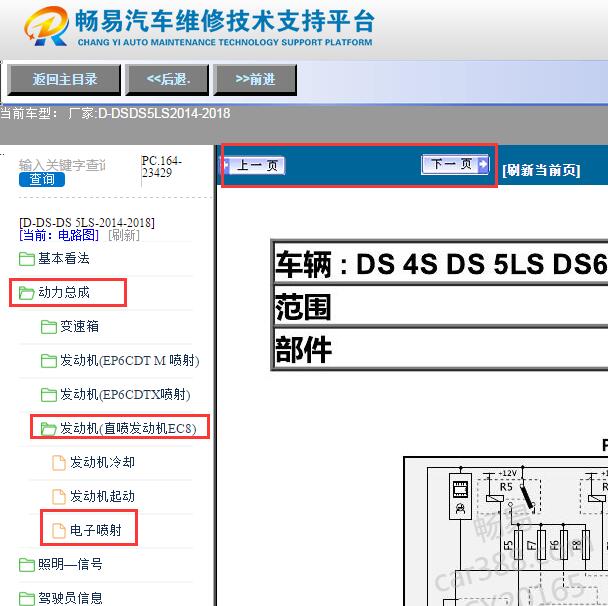
Task: Expand the 照明—信号 category
Action: coord(70,565)
